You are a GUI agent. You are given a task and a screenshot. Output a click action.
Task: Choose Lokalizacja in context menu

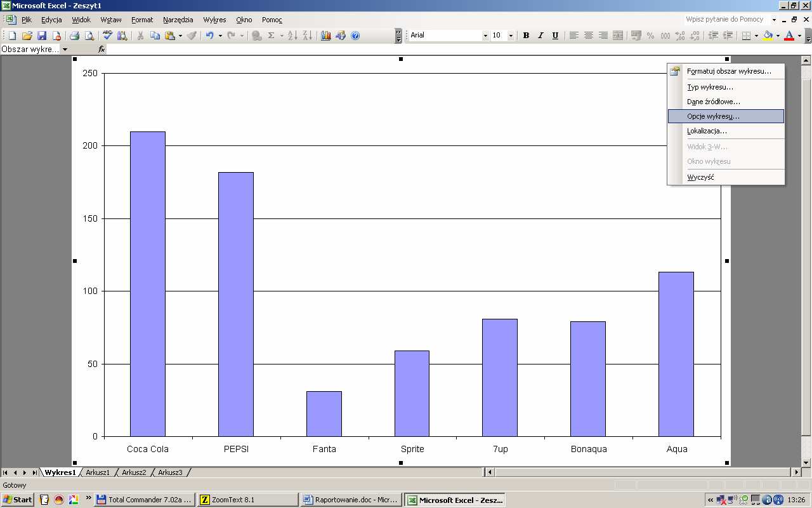click(x=726, y=131)
